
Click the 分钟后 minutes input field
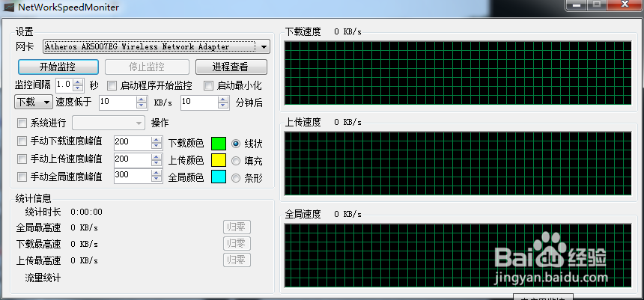200,102
